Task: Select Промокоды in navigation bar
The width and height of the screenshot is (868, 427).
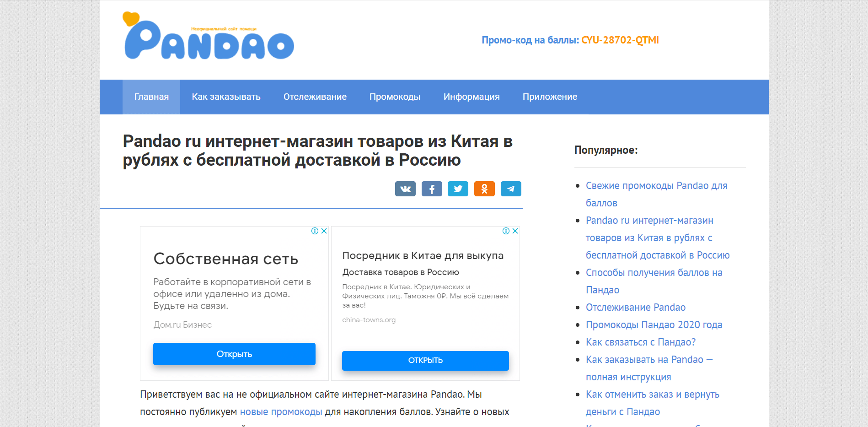Action: pyautogui.click(x=395, y=97)
